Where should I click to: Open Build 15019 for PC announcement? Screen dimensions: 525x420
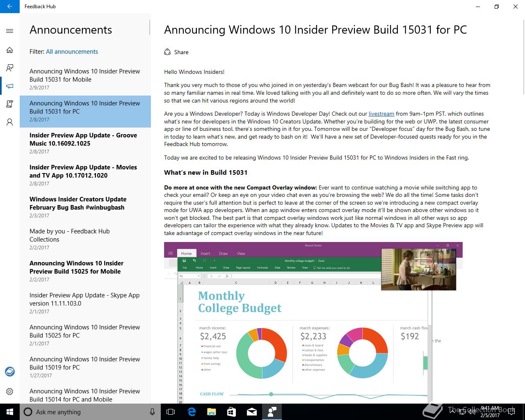[85, 367]
